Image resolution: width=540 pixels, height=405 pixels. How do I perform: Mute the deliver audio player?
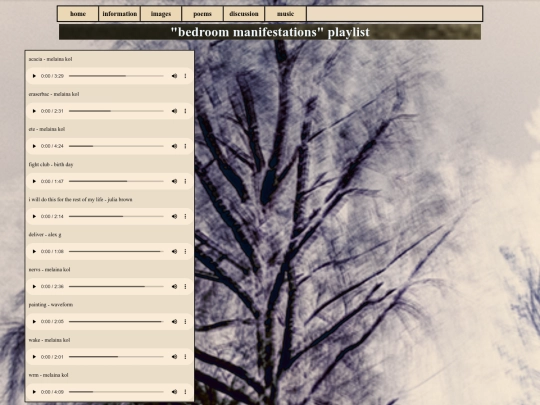tap(174, 251)
